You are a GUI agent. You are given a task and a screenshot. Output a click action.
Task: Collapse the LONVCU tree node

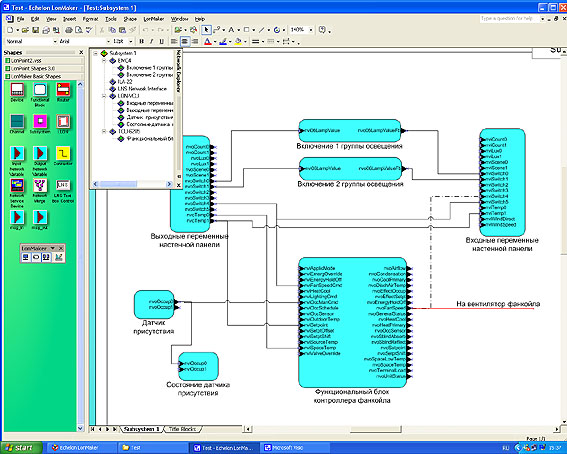click(x=104, y=96)
